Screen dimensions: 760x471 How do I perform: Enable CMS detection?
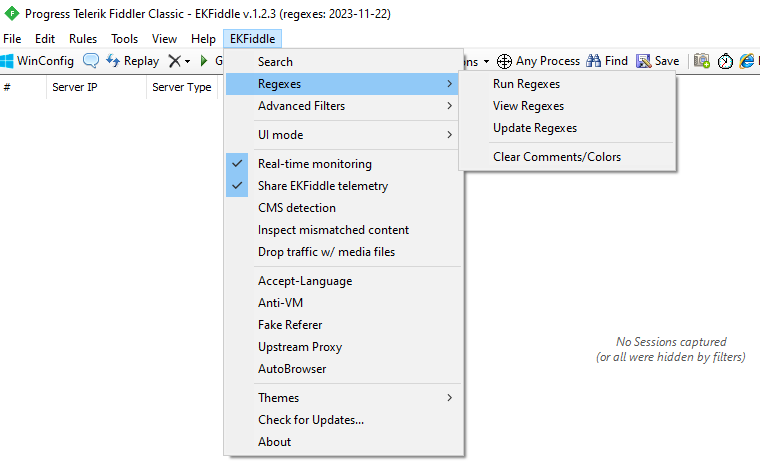point(343,208)
